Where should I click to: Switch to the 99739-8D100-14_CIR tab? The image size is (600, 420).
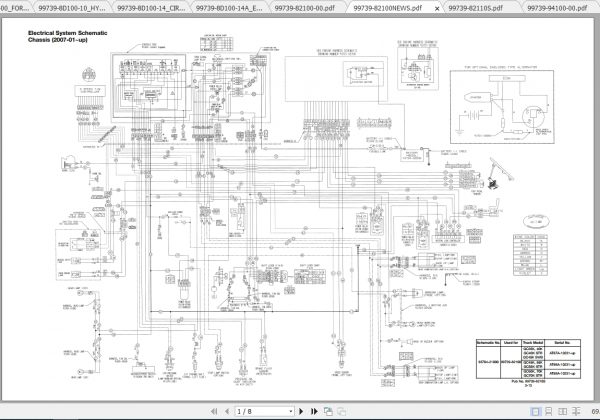[151, 8]
